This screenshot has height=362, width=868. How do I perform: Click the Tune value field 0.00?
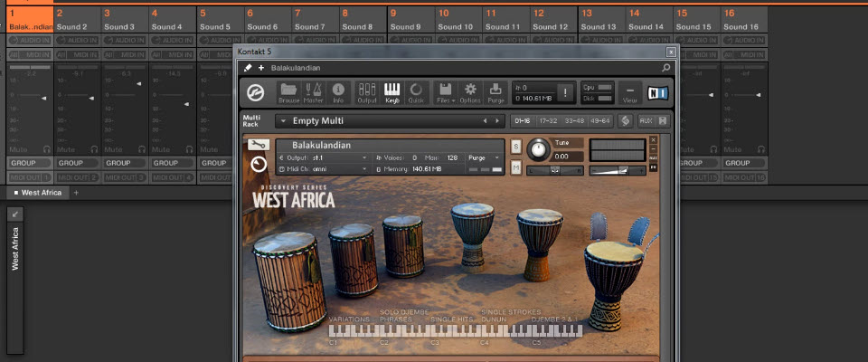(x=568, y=157)
